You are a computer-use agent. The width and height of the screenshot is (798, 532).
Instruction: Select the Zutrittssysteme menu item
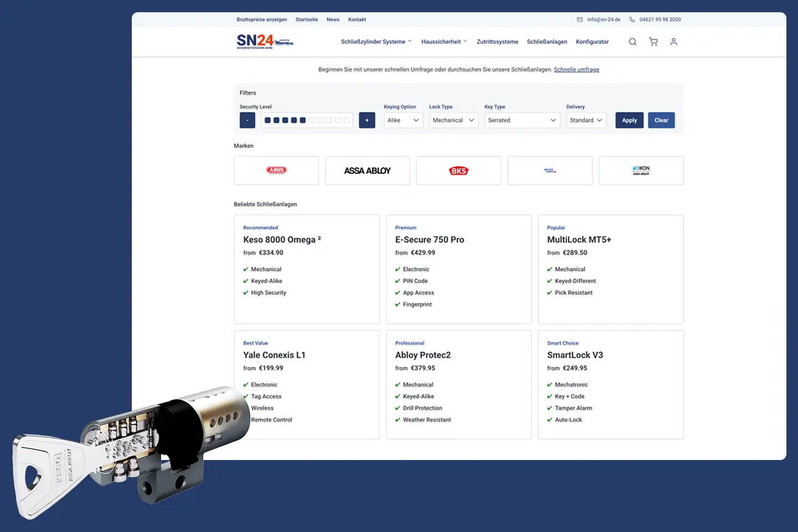497,41
